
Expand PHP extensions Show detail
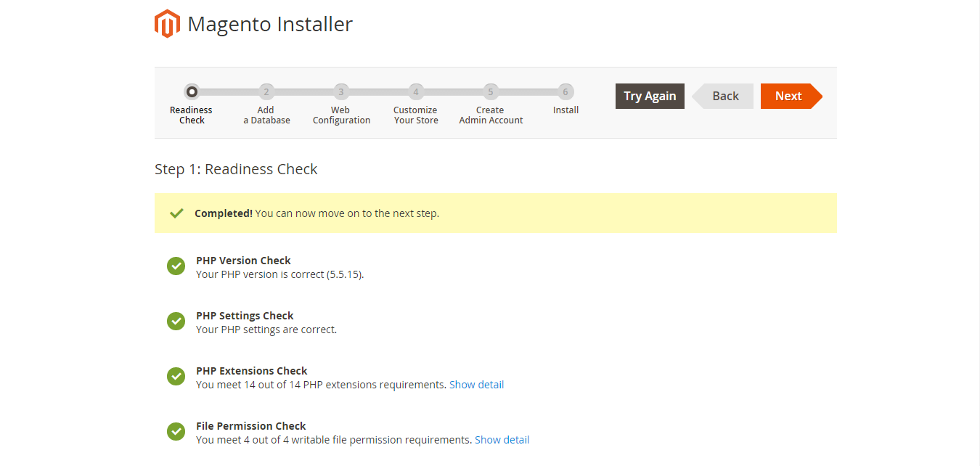point(476,385)
